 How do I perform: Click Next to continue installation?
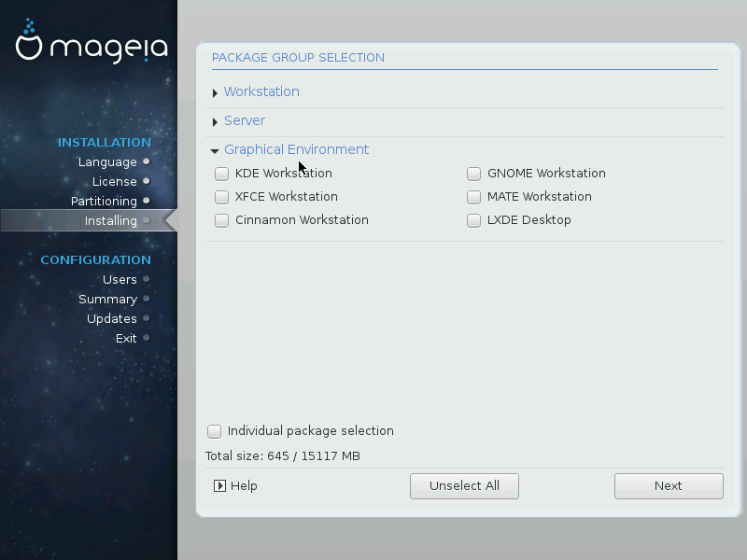668,486
